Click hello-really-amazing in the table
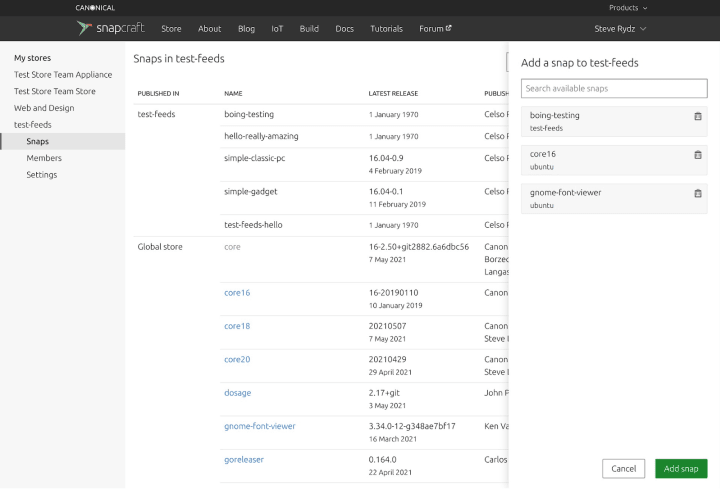720x494 pixels. click(x=261, y=136)
